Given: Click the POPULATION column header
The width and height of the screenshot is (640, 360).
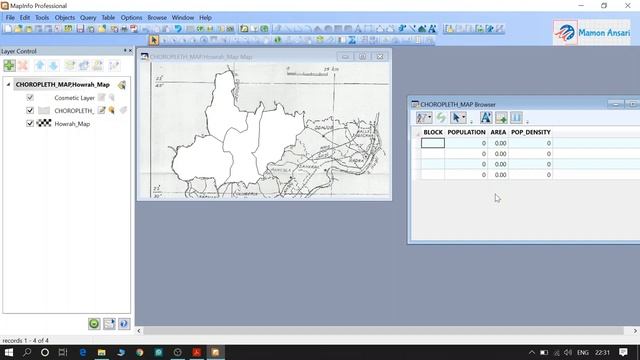Looking at the screenshot, I should pos(467,132).
